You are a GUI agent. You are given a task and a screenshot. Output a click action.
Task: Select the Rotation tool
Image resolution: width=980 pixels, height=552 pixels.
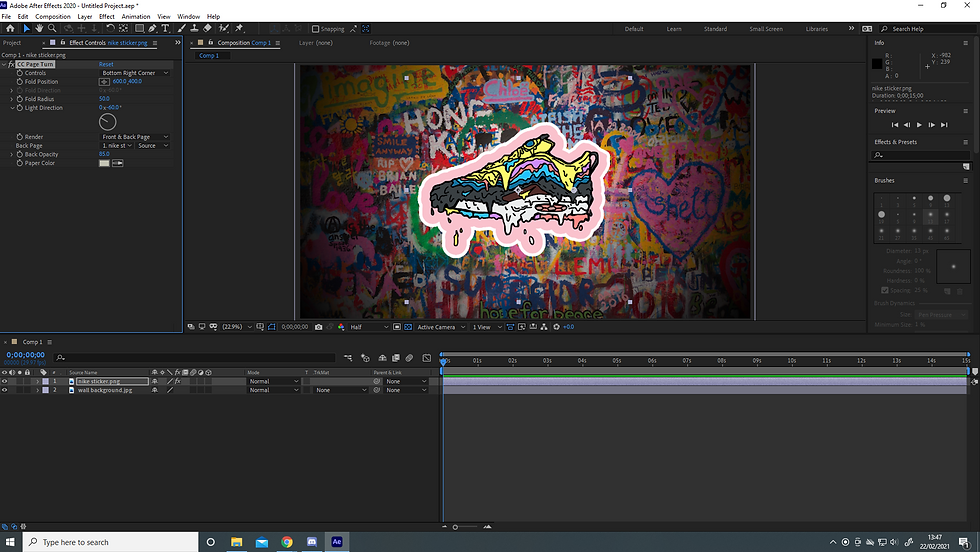click(110, 28)
